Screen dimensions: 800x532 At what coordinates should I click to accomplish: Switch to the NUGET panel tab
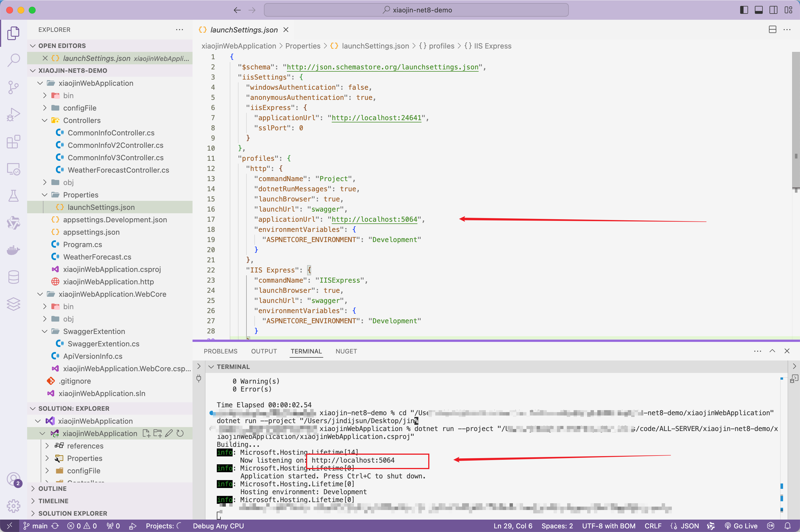pyautogui.click(x=346, y=351)
